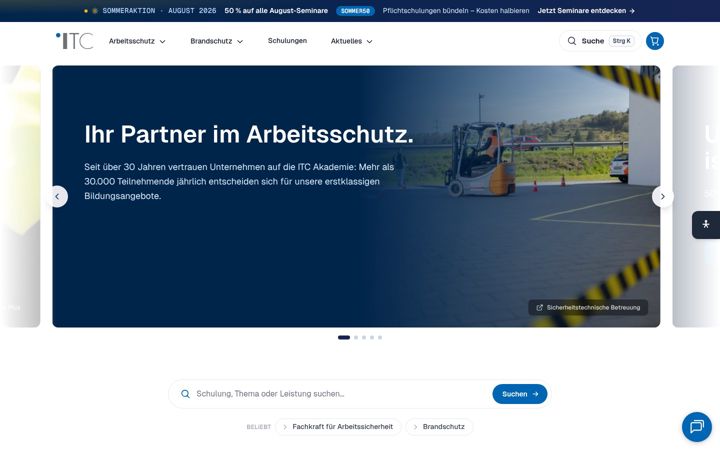
Task: Click the forklift image on the hero slide
Action: pyautogui.click(x=480, y=159)
